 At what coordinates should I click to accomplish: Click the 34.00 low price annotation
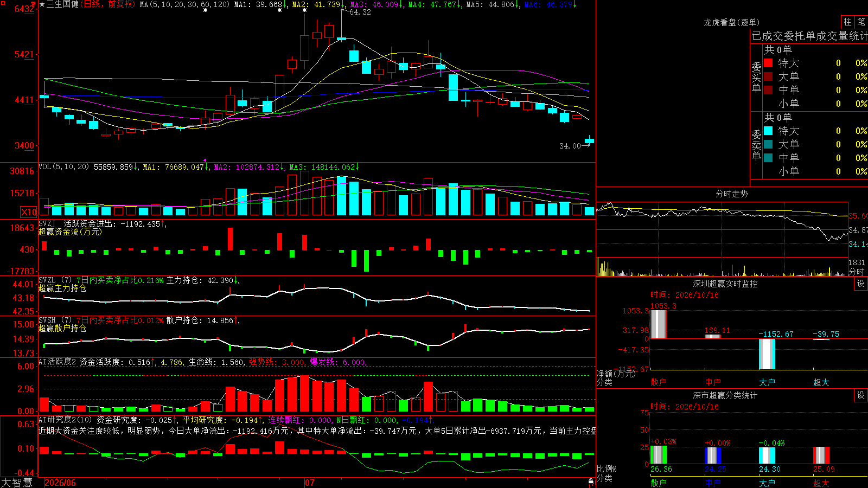pyautogui.click(x=570, y=146)
